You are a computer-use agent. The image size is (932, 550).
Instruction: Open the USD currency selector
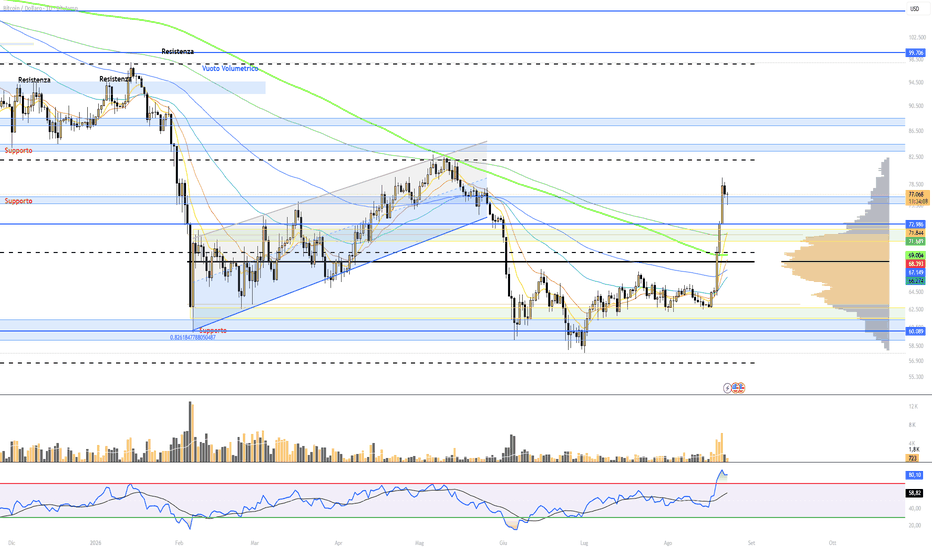click(914, 9)
